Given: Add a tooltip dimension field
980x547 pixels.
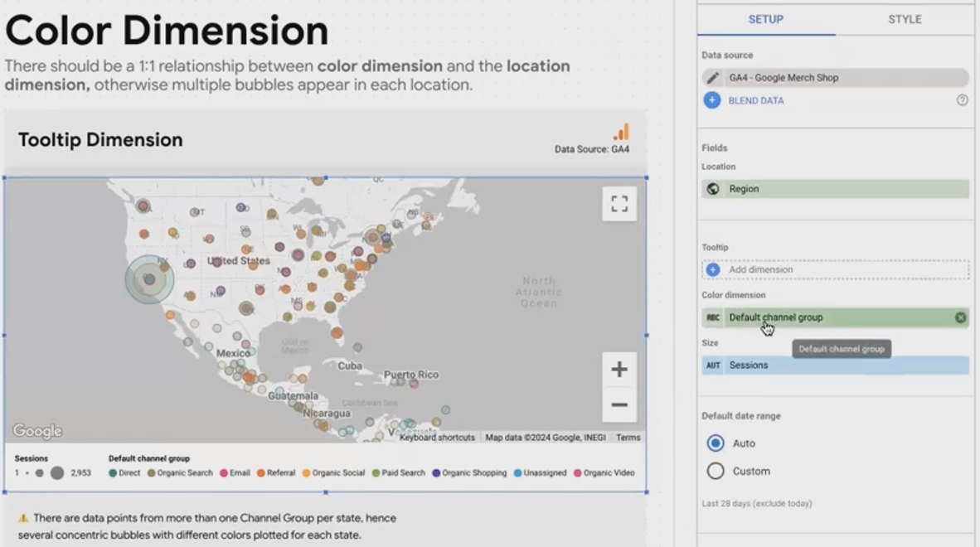Looking at the screenshot, I should [835, 269].
